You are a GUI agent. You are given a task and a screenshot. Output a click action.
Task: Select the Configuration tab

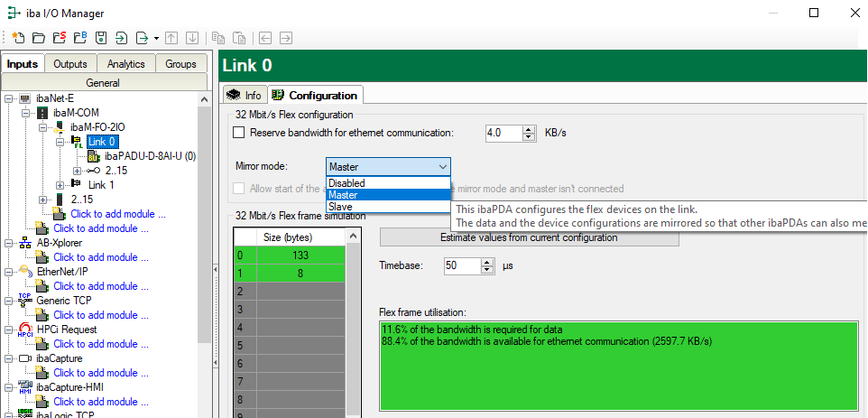316,95
